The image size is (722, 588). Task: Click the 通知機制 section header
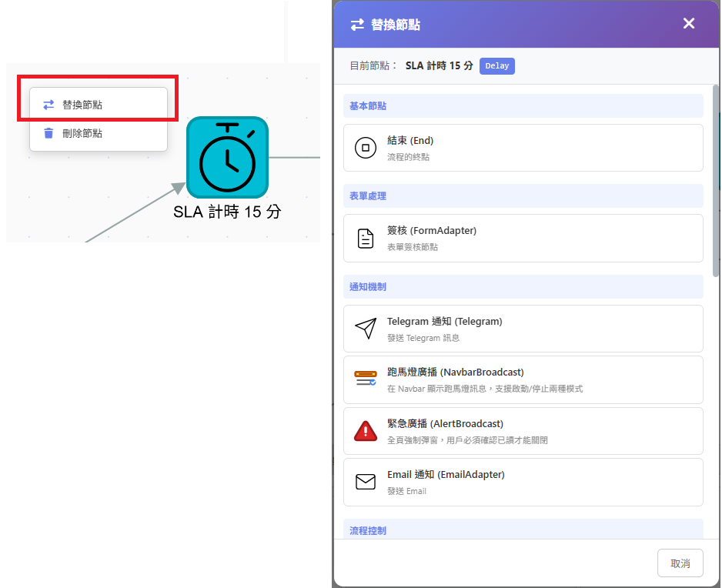[523, 287]
